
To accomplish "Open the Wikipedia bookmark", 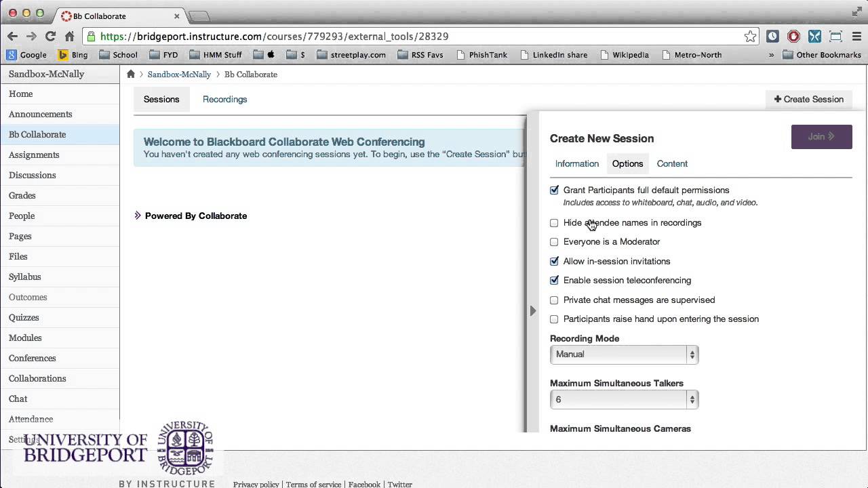I will tap(625, 55).
